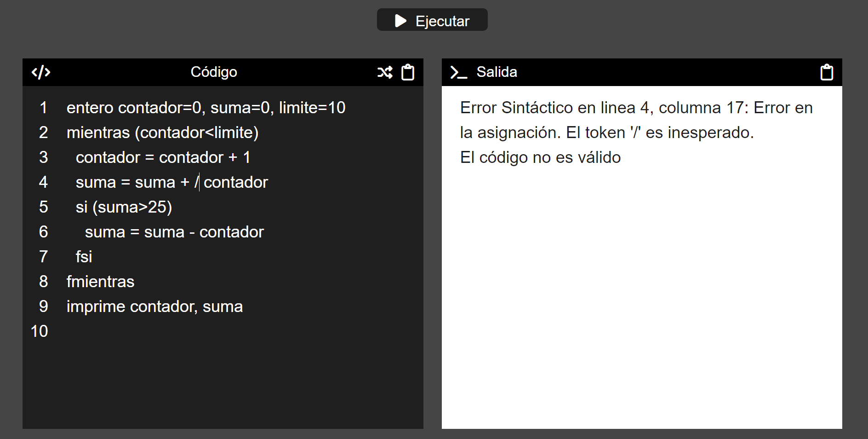Click the play triangle icon in Ejecutar
Viewport: 868px width, 439px height.
[x=400, y=21]
